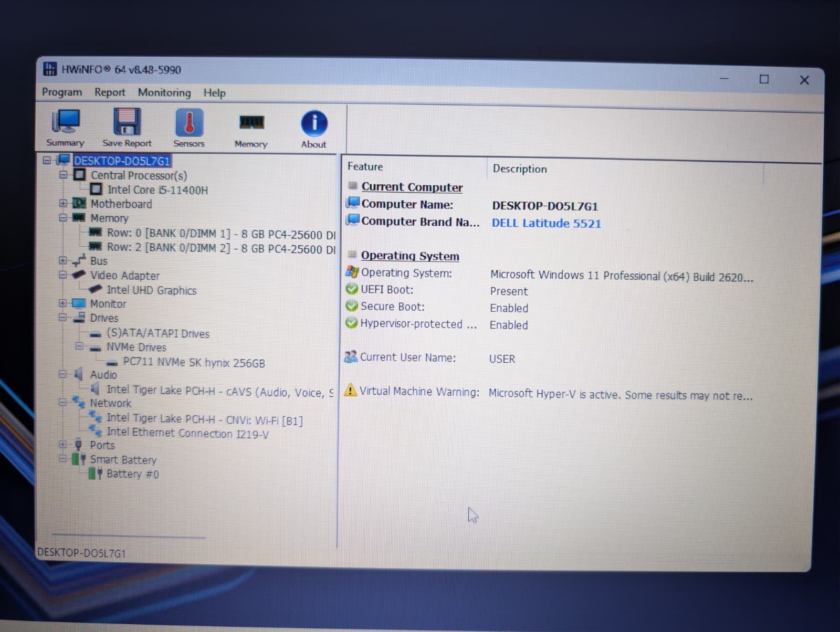Click the DESKTOP-DO5L7G1 computer name value
Image resolution: width=840 pixels, height=632 pixels.
[x=544, y=206]
